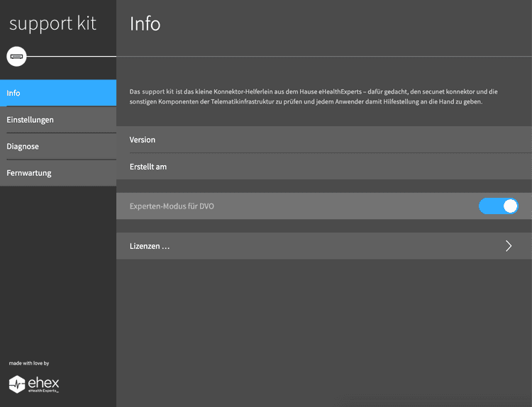The image size is (532, 407).
Task: Click the ehex wordmark text
Action: tap(43, 383)
